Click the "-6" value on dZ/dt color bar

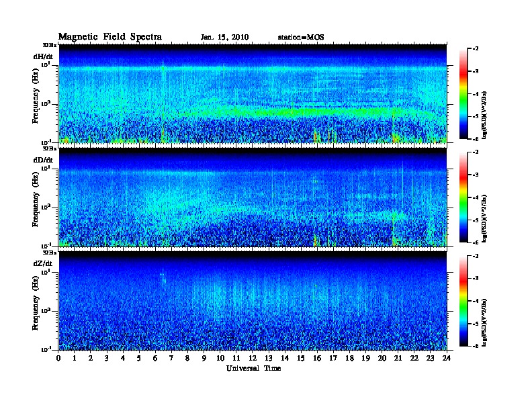476,347
